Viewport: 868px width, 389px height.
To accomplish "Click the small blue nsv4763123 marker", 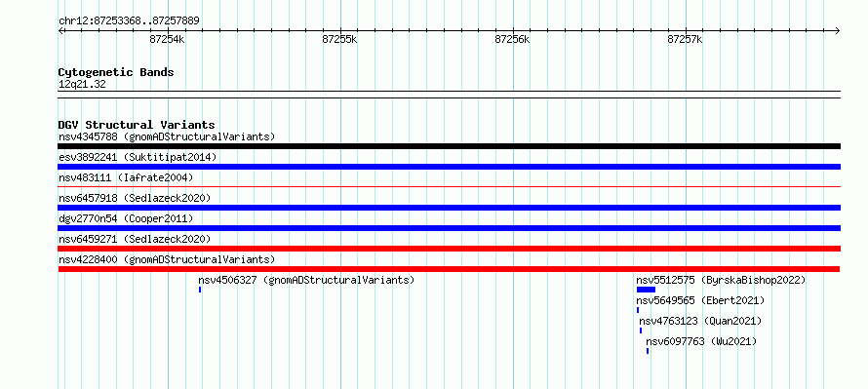I will point(641,331).
